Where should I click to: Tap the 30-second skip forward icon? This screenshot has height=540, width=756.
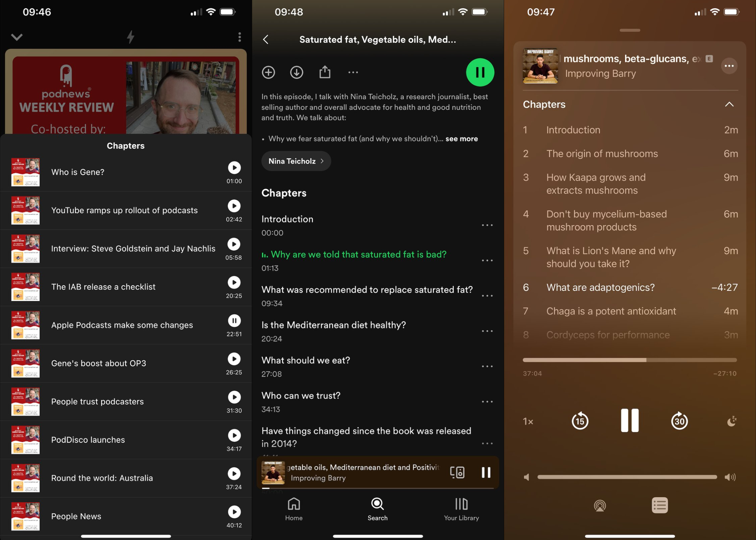pos(679,421)
